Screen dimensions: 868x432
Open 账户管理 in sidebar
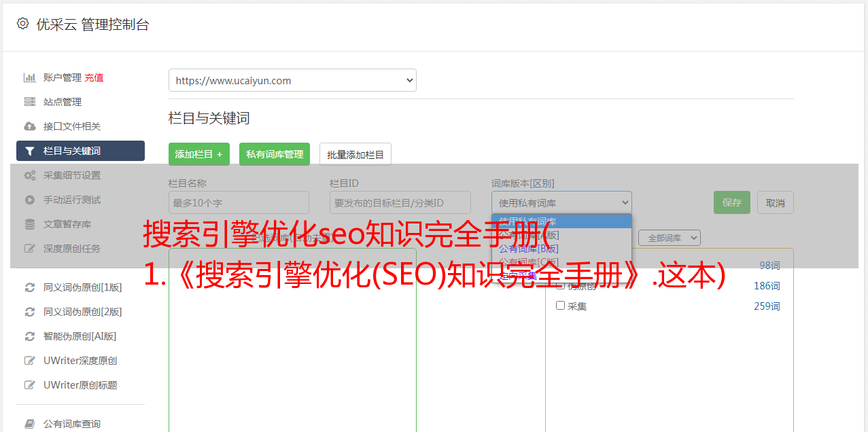pos(63,77)
